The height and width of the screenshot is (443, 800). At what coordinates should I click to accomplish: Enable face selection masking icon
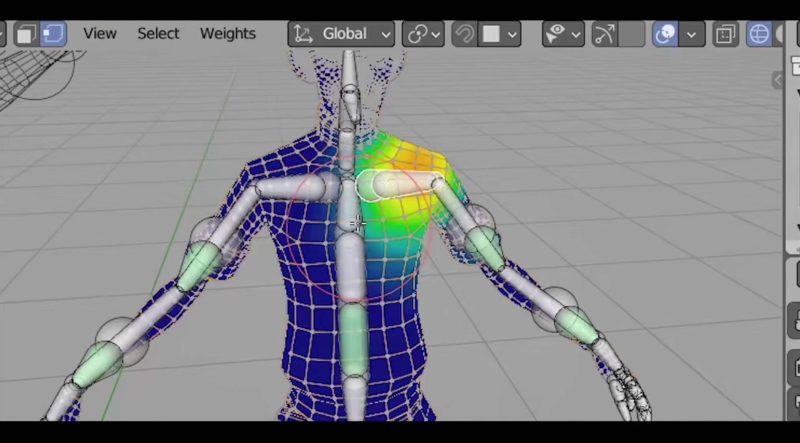[x=27, y=34]
